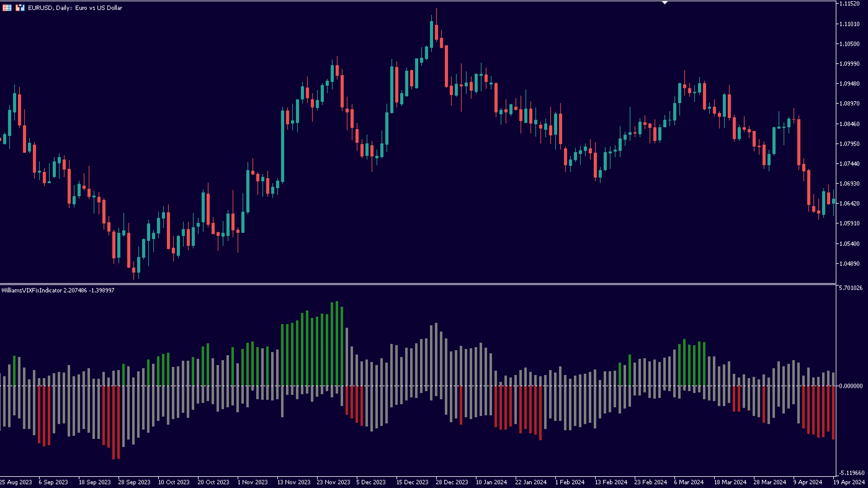Image resolution: width=868 pixels, height=488 pixels.
Task: Click the WilliamsVIXFixIndicator label in the subwindow
Action: [58, 290]
